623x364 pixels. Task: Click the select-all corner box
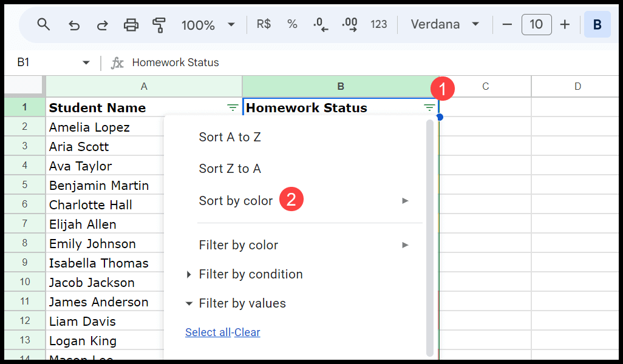click(x=24, y=86)
